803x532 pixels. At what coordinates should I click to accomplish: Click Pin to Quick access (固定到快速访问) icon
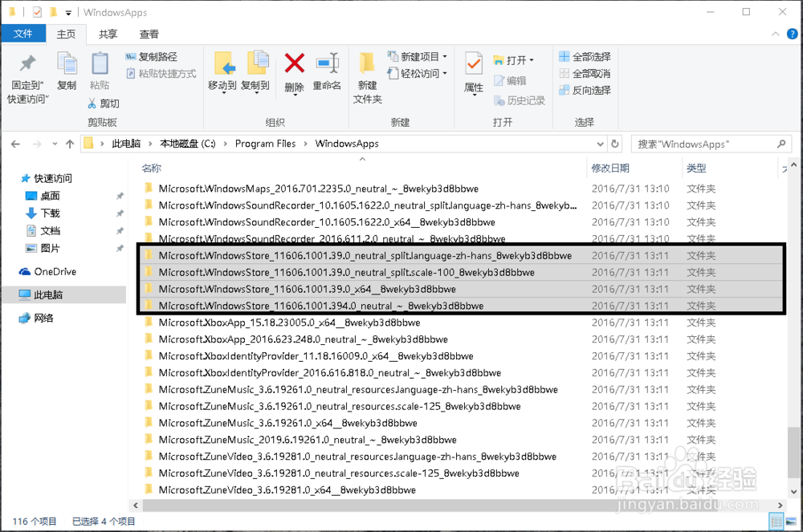point(27,64)
